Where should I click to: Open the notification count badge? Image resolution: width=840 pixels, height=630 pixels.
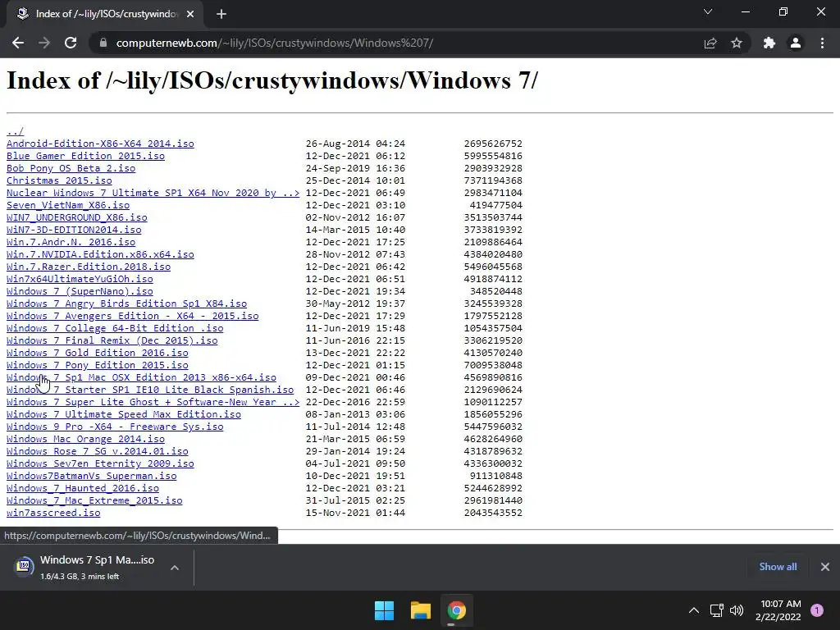pos(817,610)
